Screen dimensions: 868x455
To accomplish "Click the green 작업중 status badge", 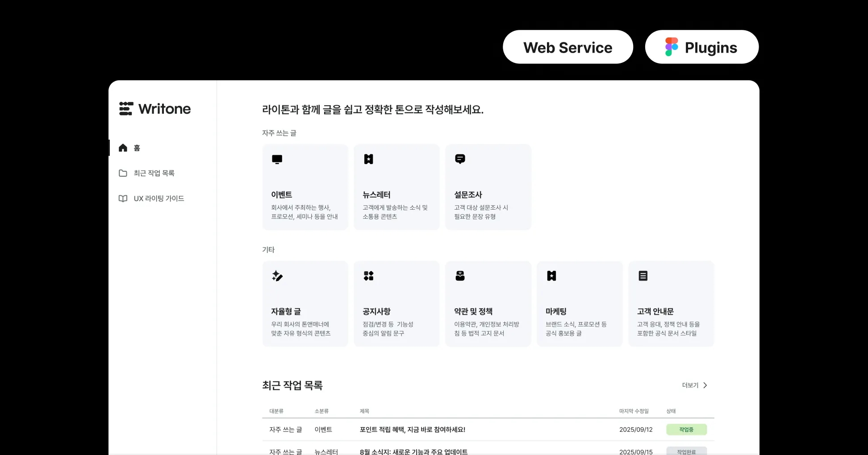I will [686, 430].
